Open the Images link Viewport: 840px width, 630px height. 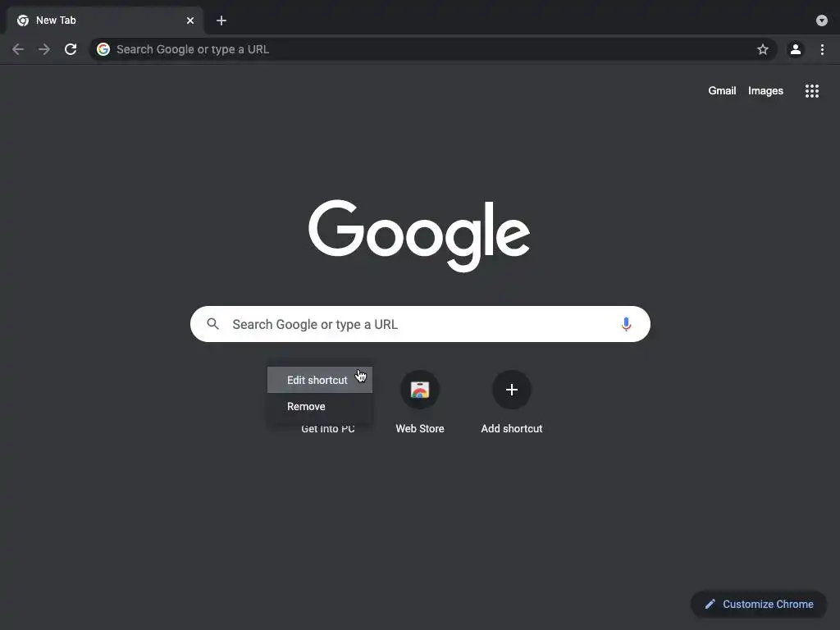(x=765, y=90)
